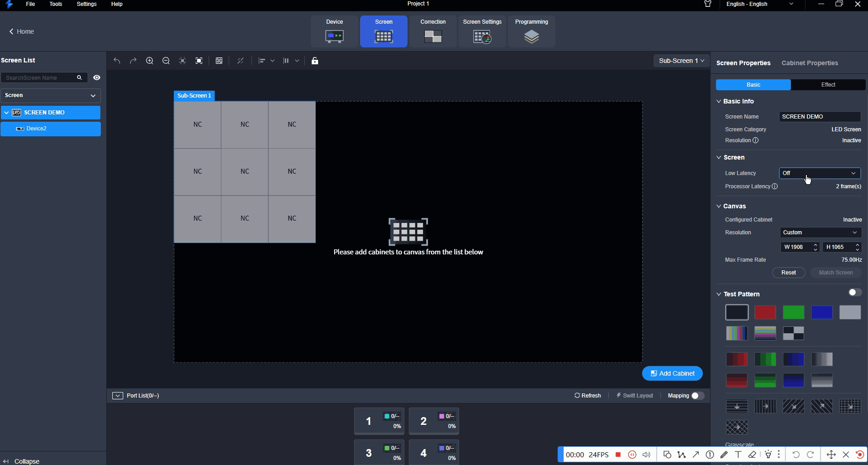Select the blue test pattern swatch

tap(822, 312)
